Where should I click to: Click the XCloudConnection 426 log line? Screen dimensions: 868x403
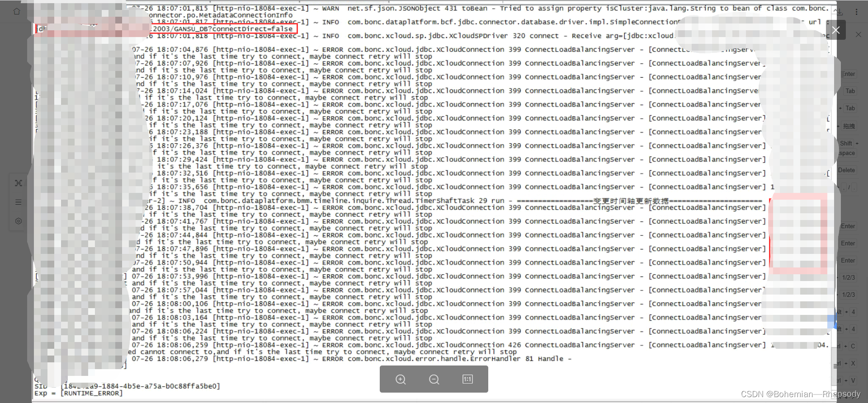[479, 345]
